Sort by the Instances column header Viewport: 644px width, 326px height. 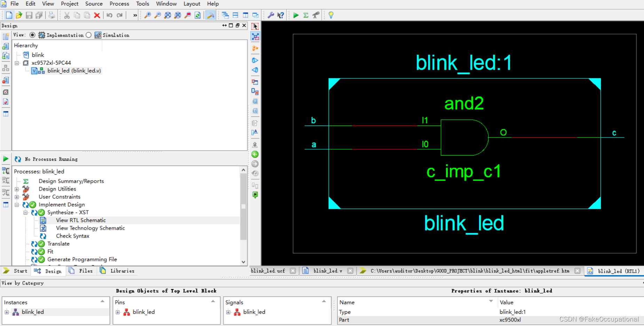(56, 302)
